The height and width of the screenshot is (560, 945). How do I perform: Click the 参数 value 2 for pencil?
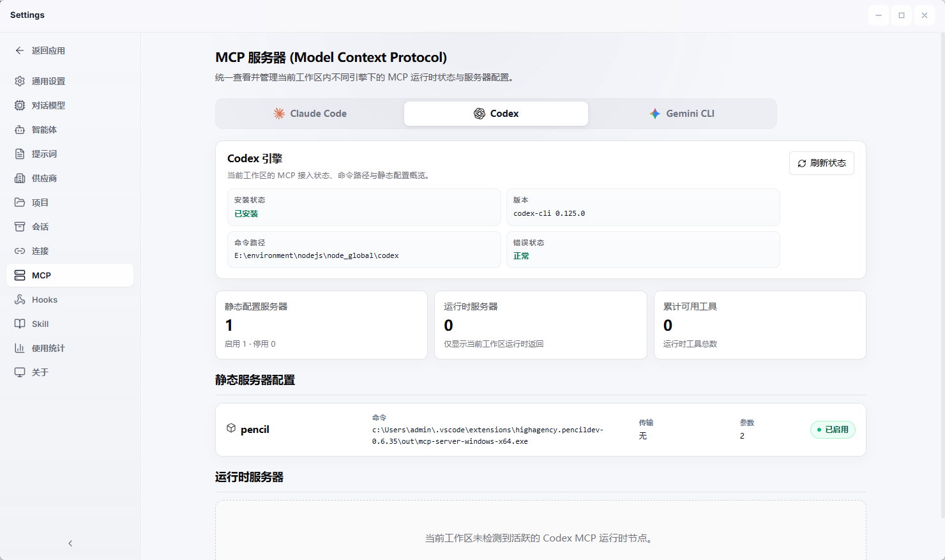coord(742,436)
